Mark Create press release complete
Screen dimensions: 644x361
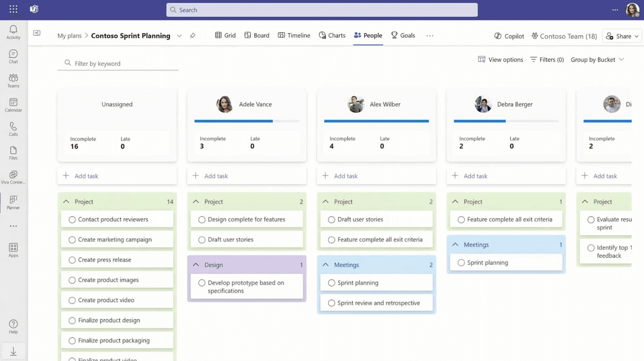point(72,260)
